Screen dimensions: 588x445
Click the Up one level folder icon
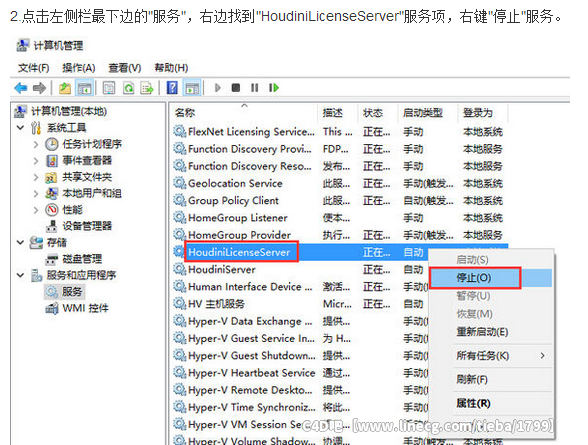point(65,88)
